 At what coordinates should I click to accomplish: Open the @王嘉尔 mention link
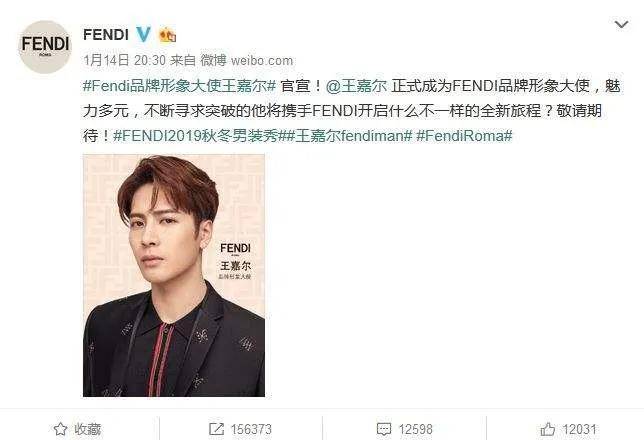click(x=356, y=86)
